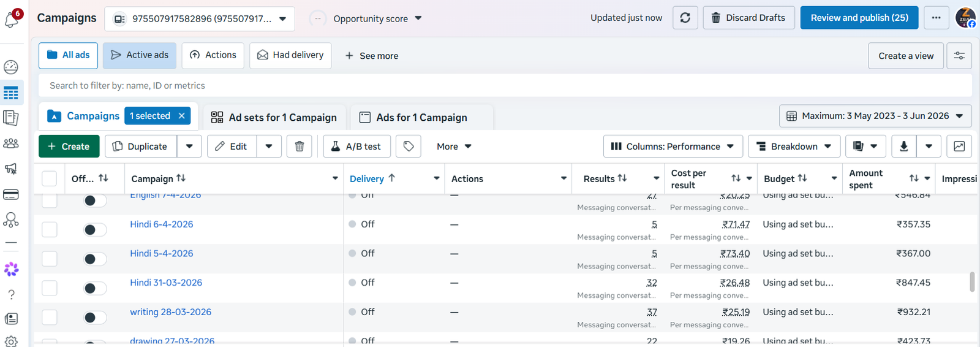Open Columns: Performance dropdown
Viewport: 980px width, 347px height.
tap(673, 147)
